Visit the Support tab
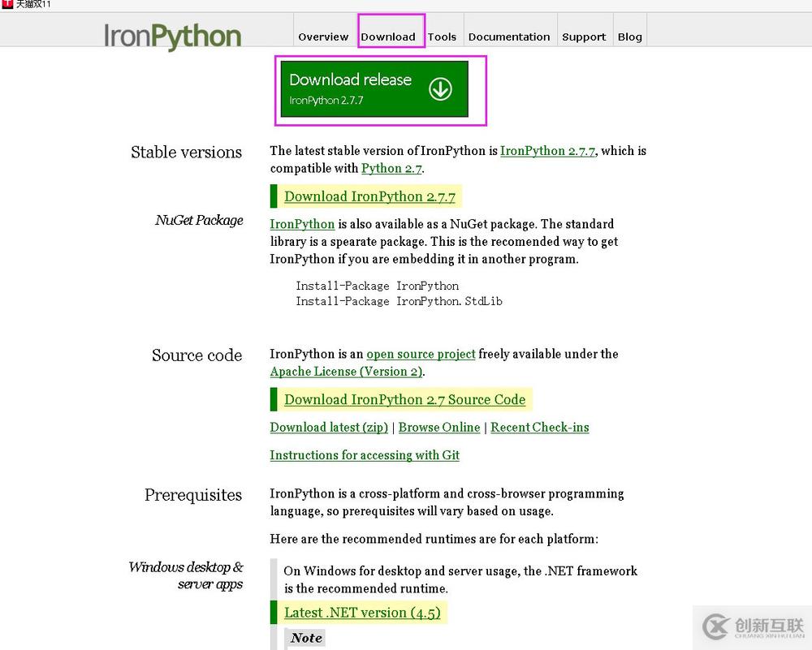 point(584,37)
